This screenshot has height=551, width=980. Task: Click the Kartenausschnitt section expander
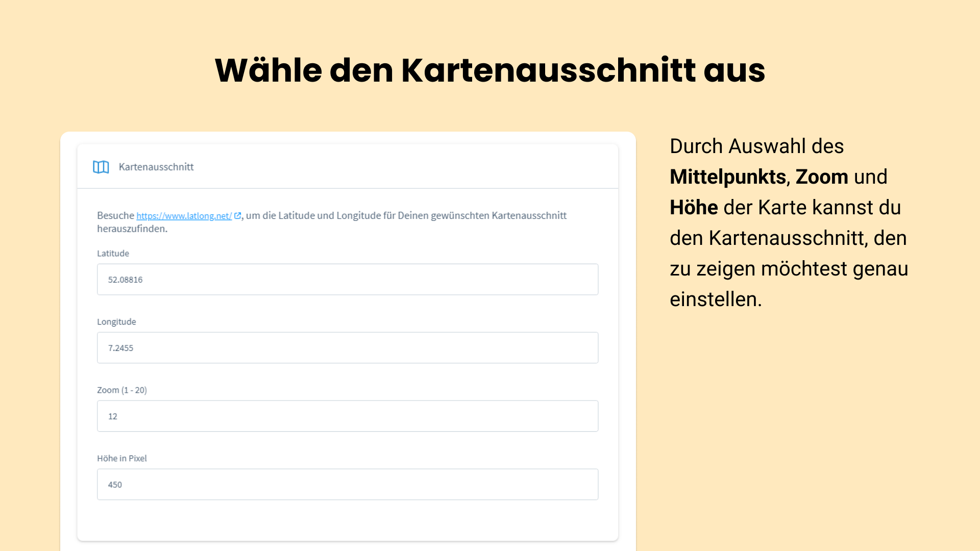coord(347,166)
